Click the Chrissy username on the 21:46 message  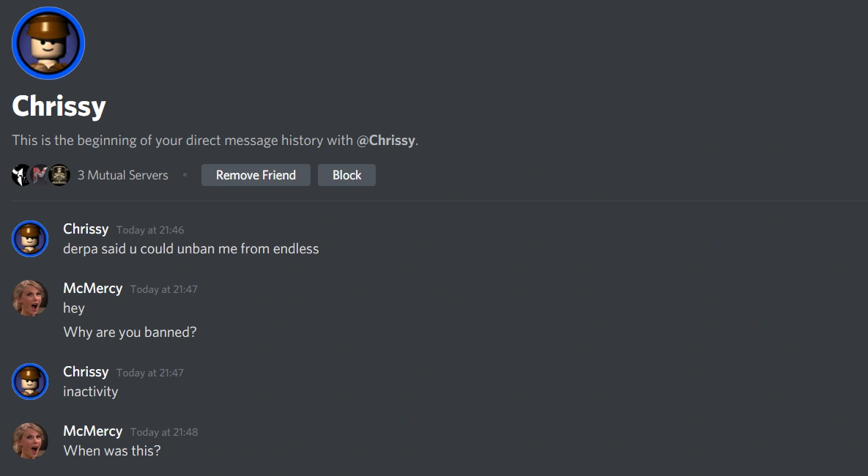(x=86, y=229)
